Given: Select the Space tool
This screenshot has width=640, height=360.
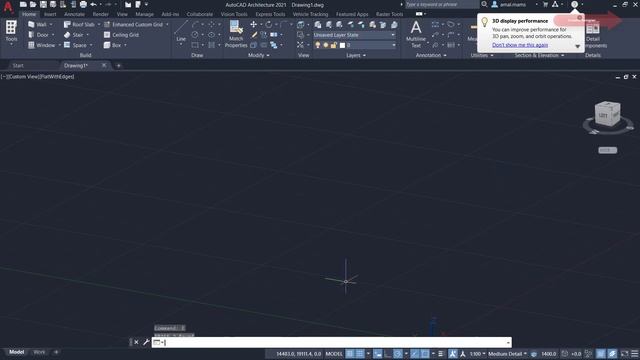Looking at the screenshot, I should pyautogui.click(x=75, y=45).
